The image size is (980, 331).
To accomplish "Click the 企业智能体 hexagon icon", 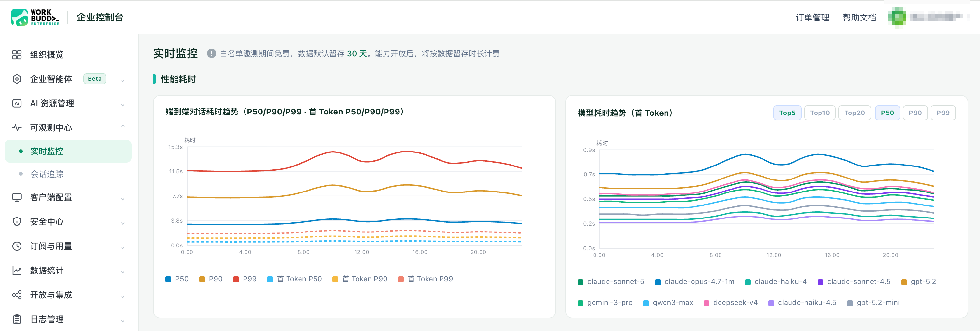I will click(17, 79).
